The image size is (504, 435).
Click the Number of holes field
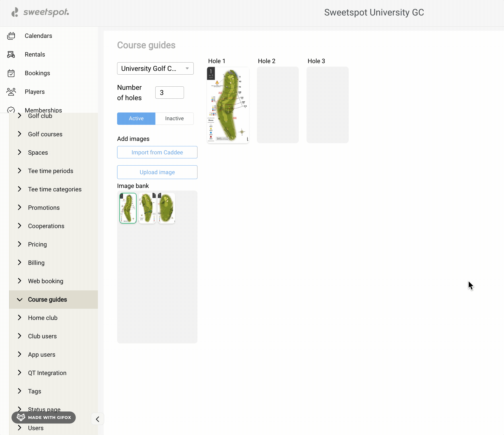(169, 93)
